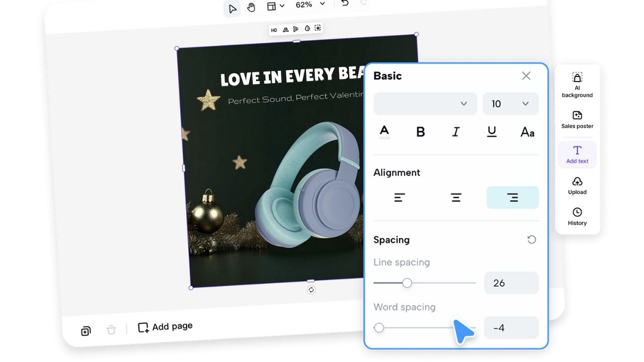644x362 pixels.
Task: Reset spacing settings
Action: (531, 240)
